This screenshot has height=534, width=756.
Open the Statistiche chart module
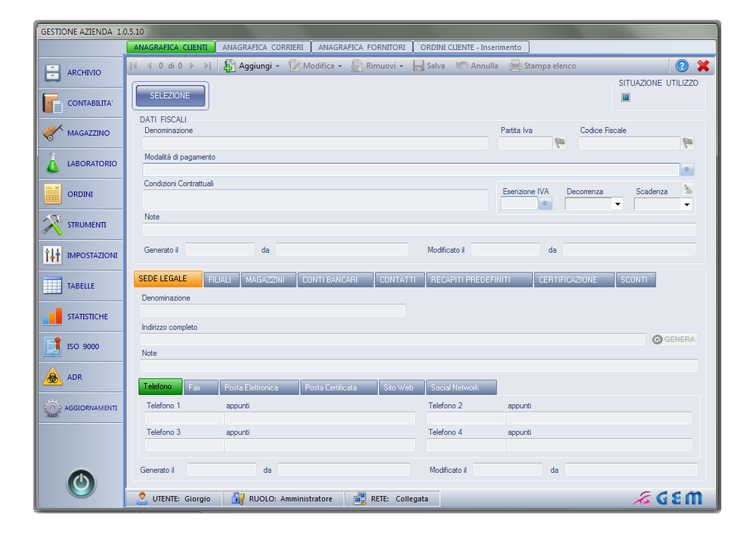click(81, 316)
